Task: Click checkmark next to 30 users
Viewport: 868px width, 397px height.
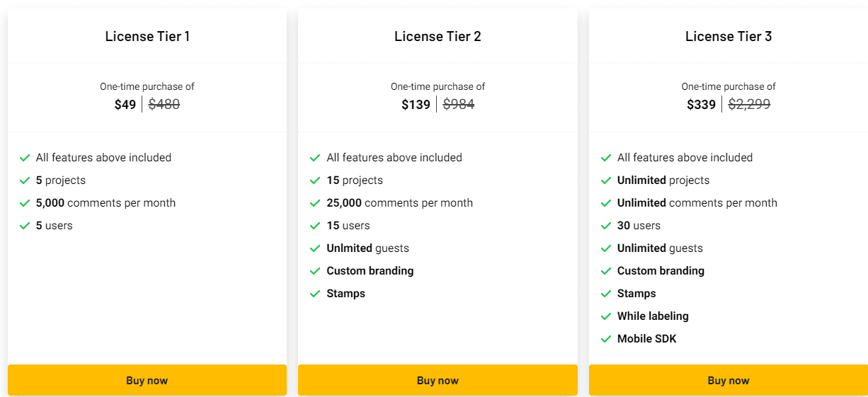Action: point(606,226)
